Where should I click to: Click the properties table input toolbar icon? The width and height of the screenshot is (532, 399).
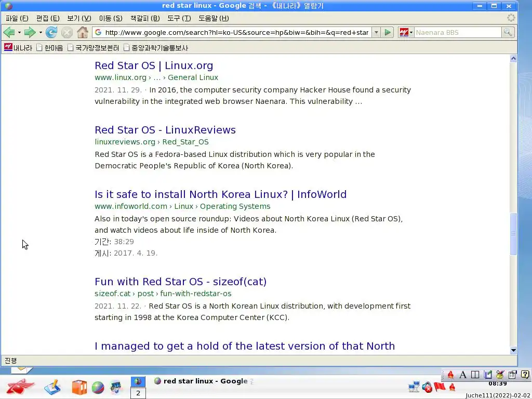click(x=512, y=375)
